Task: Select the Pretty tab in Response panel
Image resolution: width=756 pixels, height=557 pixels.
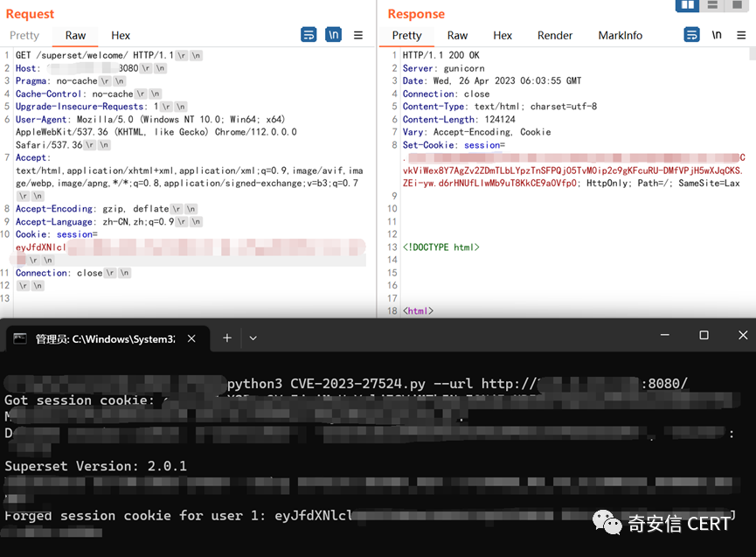Action: (x=406, y=36)
